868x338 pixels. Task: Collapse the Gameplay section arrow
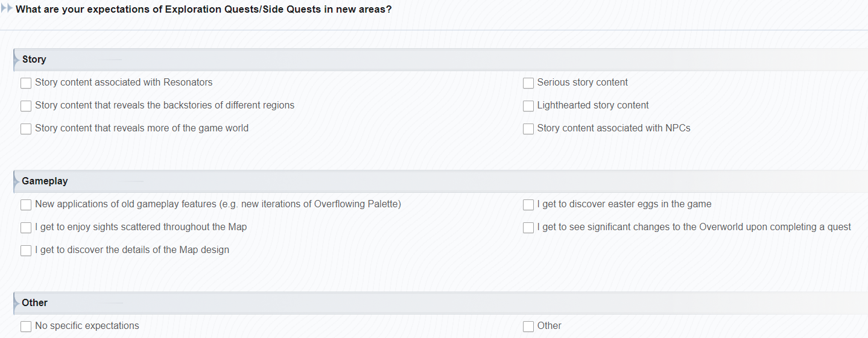point(16,181)
